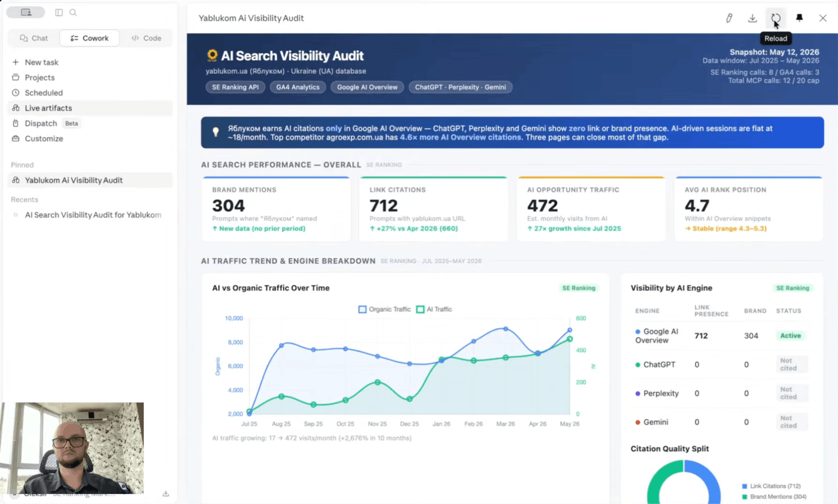Open Live artifacts in the sidebar
This screenshot has height=504, width=838.
pos(90,108)
